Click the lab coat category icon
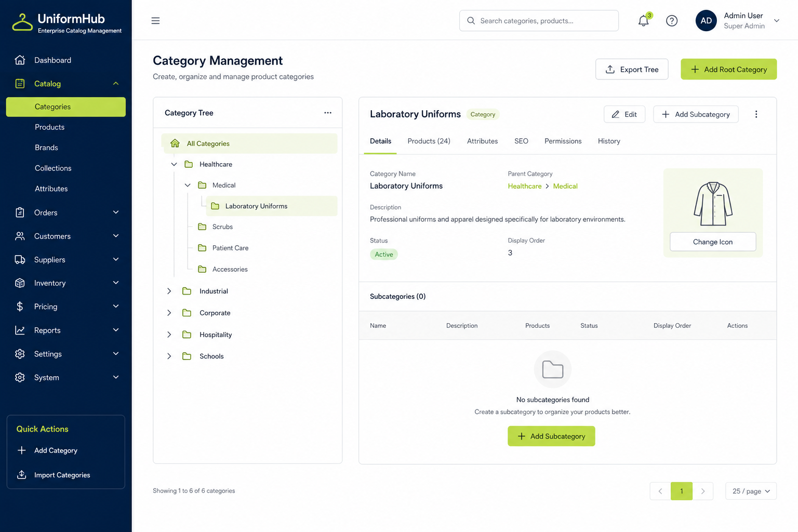The image size is (798, 532). click(x=713, y=203)
